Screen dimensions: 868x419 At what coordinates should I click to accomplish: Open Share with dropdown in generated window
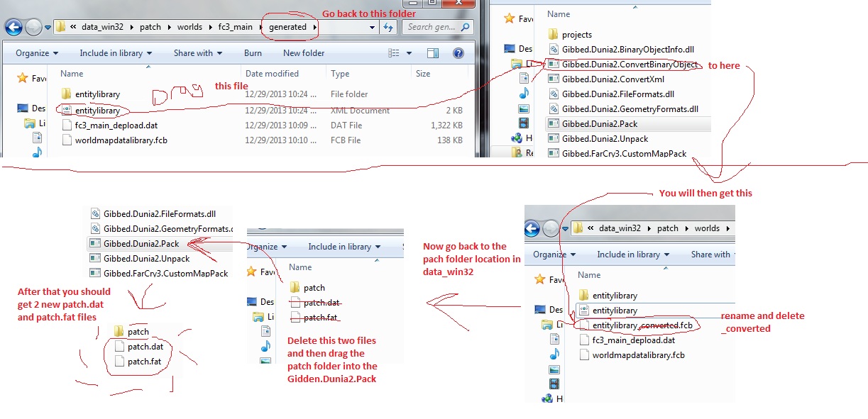(198, 53)
